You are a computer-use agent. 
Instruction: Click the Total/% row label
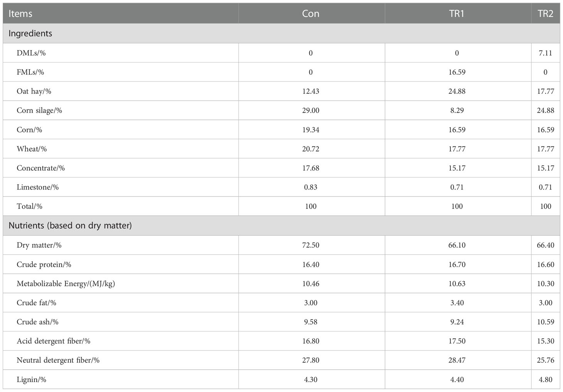[29, 206]
